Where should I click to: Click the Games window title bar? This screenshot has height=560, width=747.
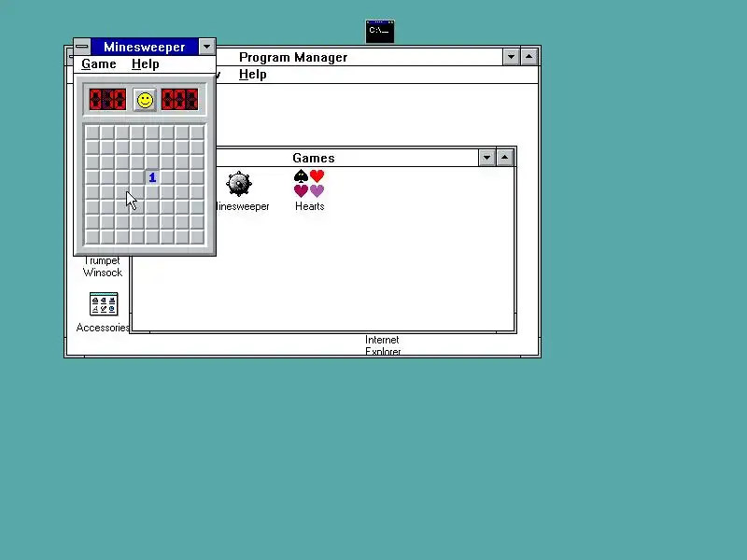click(x=346, y=158)
